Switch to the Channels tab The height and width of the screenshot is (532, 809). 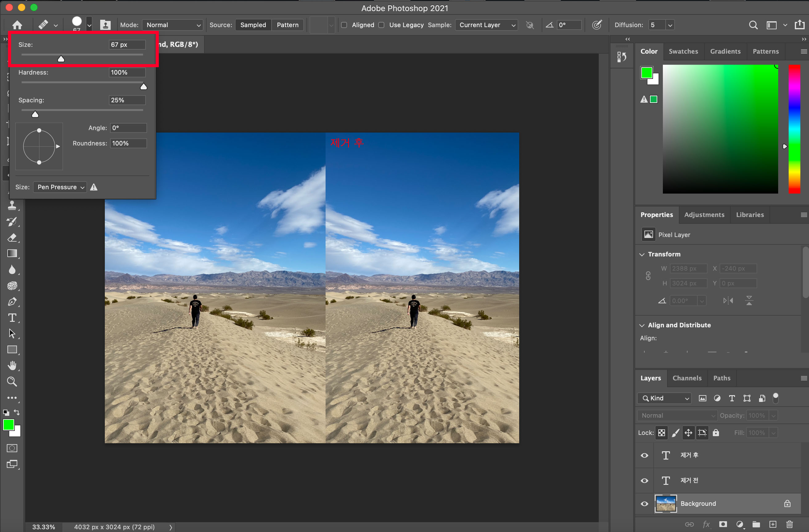(x=687, y=378)
